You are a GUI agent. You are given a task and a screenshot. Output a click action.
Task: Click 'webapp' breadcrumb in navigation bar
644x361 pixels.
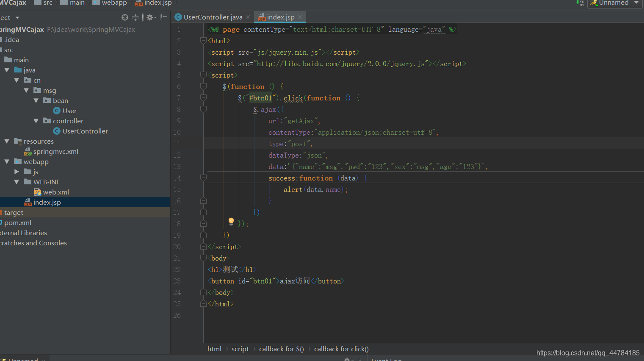click(114, 3)
